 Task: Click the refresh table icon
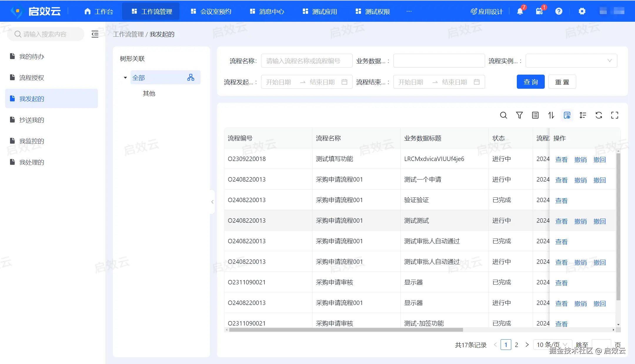pos(599,115)
